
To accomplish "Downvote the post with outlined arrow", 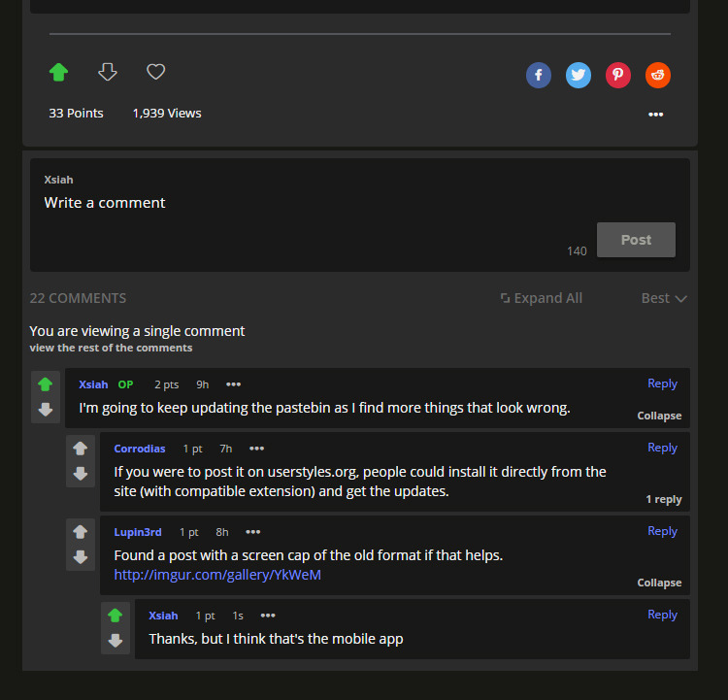I will tap(107, 72).
